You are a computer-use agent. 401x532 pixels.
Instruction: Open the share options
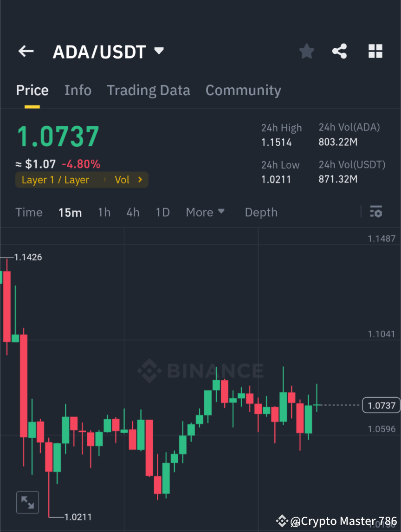point(340,51)
